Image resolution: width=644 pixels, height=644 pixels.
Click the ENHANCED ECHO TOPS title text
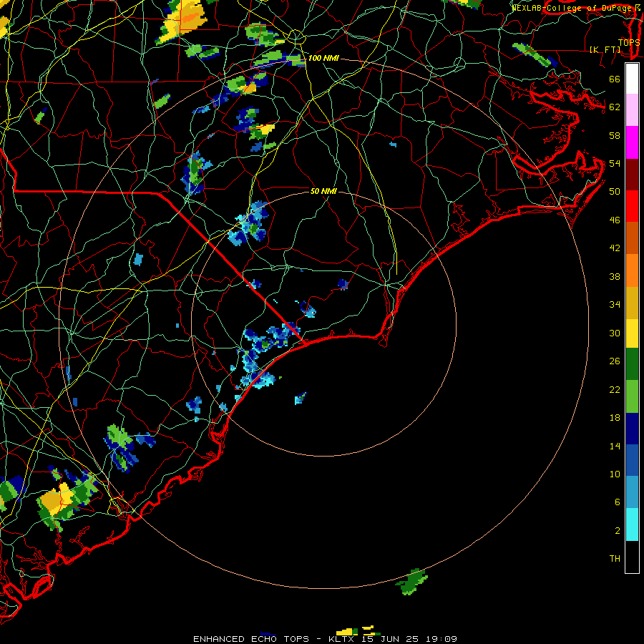click(251, 639)
